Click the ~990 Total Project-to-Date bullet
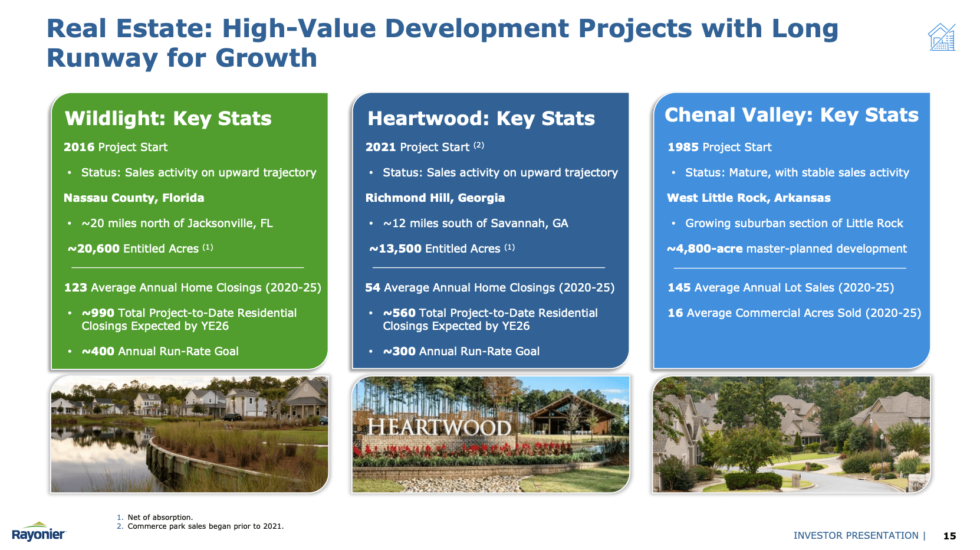 (x=189, y=319)
